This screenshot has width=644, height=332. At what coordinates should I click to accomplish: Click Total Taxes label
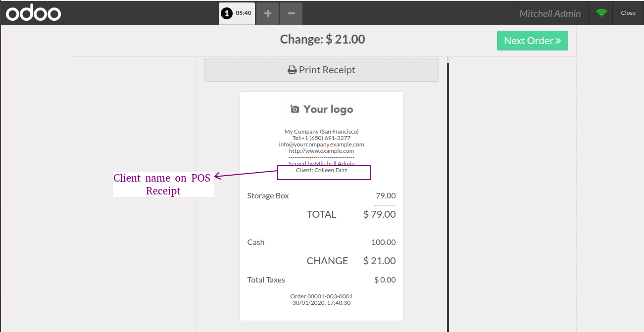(266, 280)
